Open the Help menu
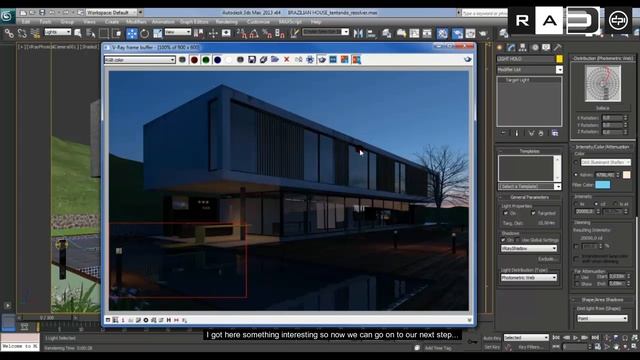 (x=316, y=22)
